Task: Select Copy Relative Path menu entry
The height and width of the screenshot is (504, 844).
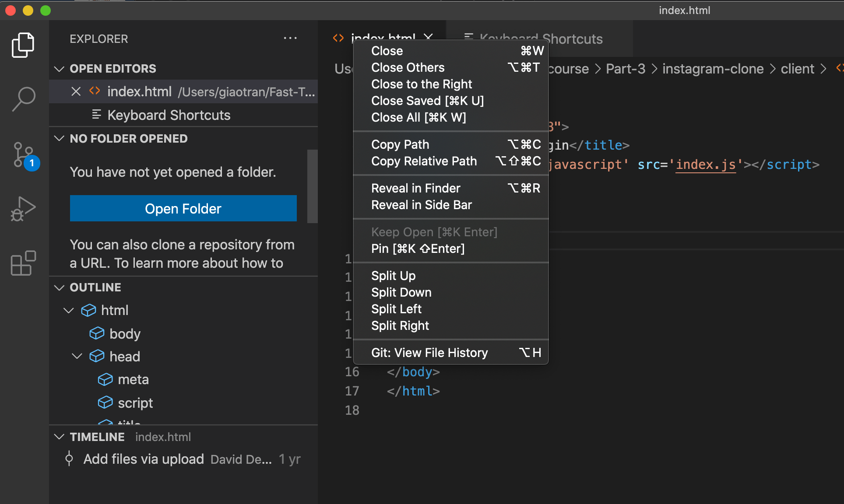Action: 424,161
